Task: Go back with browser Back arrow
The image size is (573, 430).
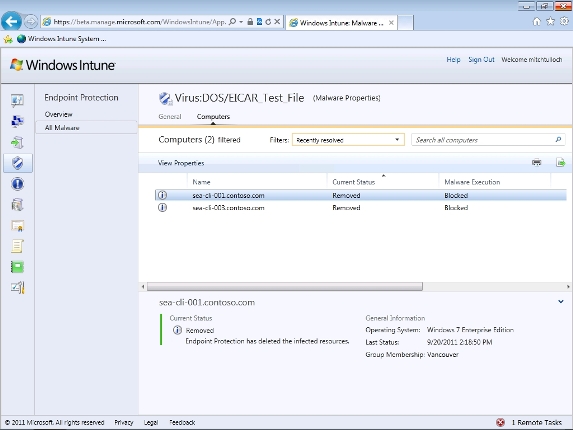Action: pyautogui.click(x=11, y=22)
